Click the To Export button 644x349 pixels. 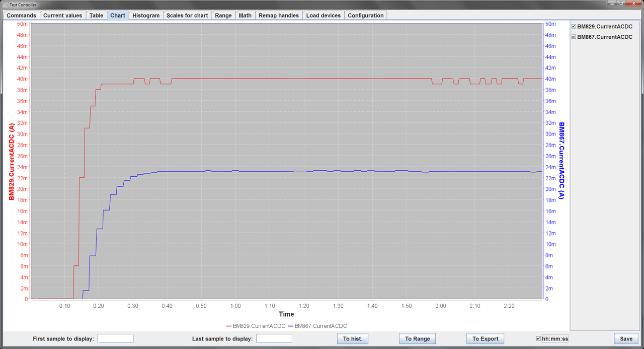pyautogui.click(x=486, y=338)
